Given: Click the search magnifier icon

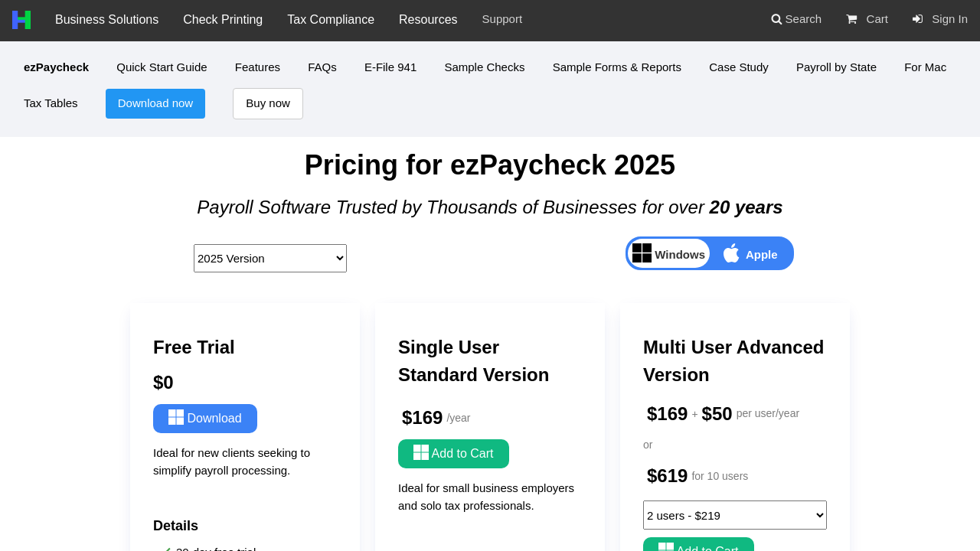Looking at the screenshot, I should tap(776, 19).
